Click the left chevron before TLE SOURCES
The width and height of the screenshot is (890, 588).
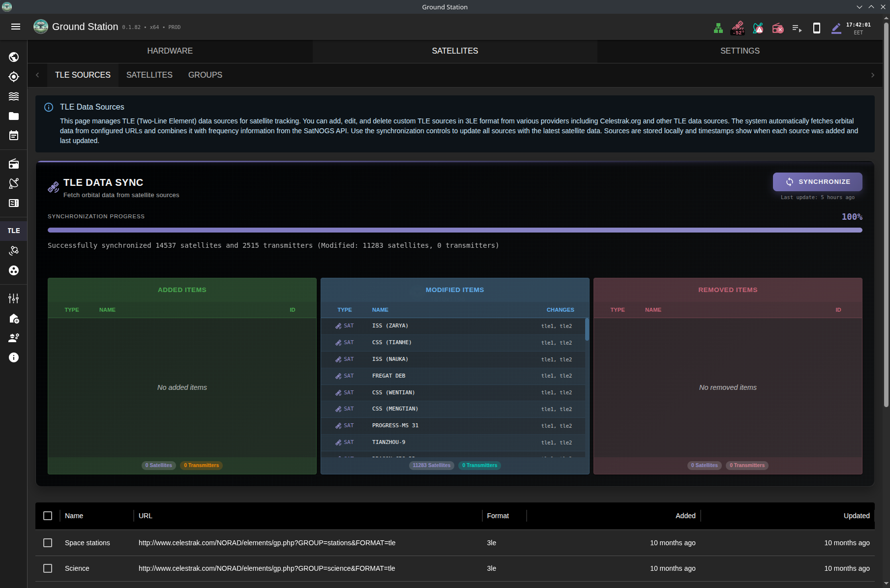(37, 75)
